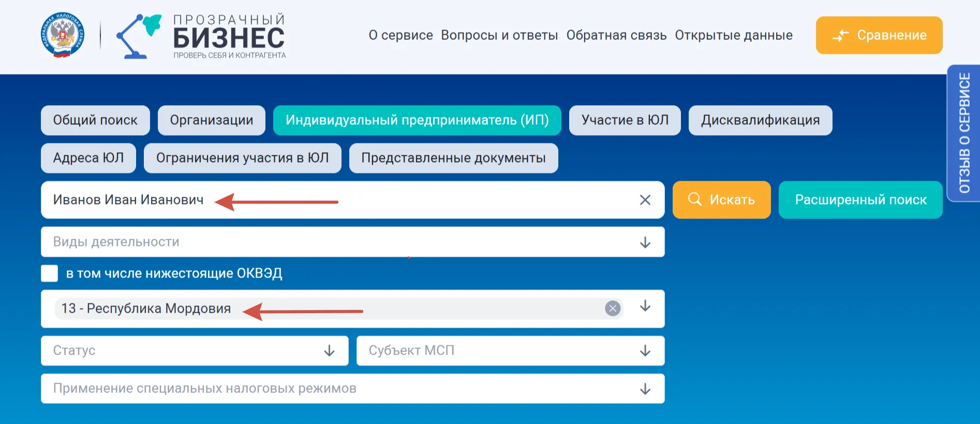Open the О сервисе link
This screenshot has width=980, height=424.
(400, 35)
